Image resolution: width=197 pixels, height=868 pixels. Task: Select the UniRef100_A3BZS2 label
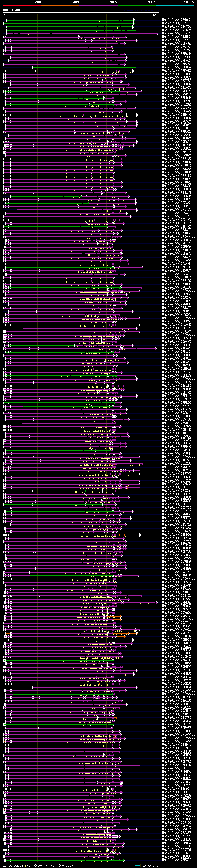[x=177, y=64]
